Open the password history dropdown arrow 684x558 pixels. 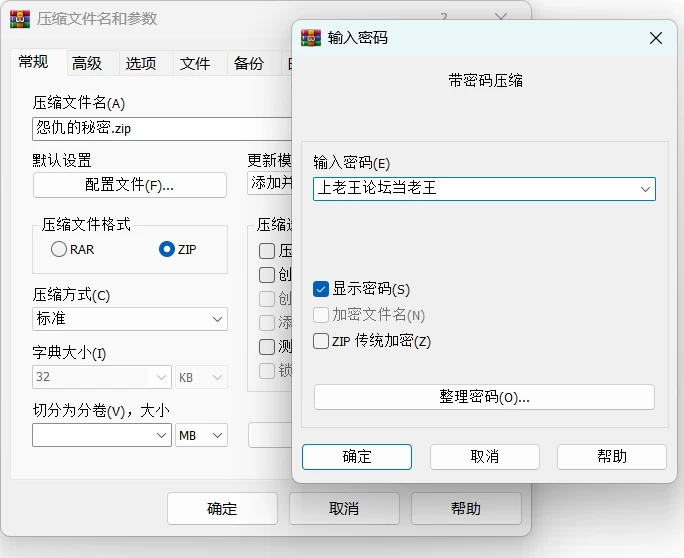645,189
